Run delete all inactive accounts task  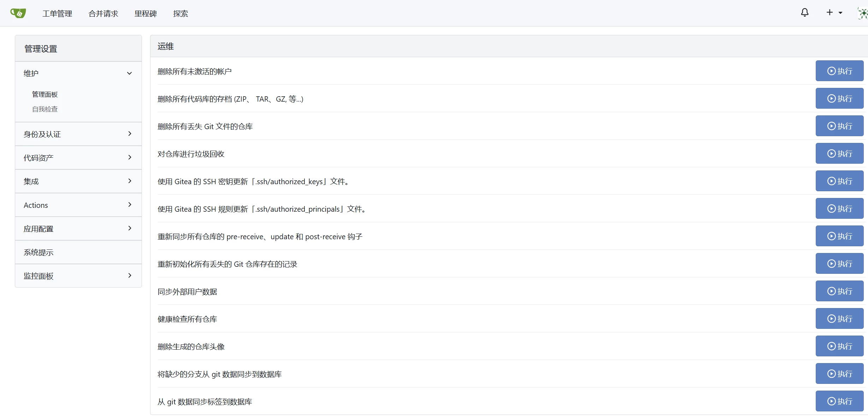[839, 71]
